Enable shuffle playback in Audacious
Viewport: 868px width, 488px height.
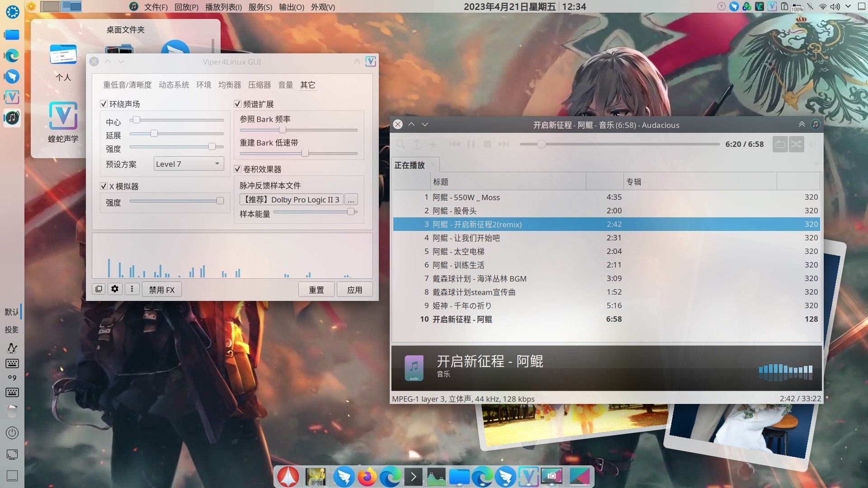point(797,144)
